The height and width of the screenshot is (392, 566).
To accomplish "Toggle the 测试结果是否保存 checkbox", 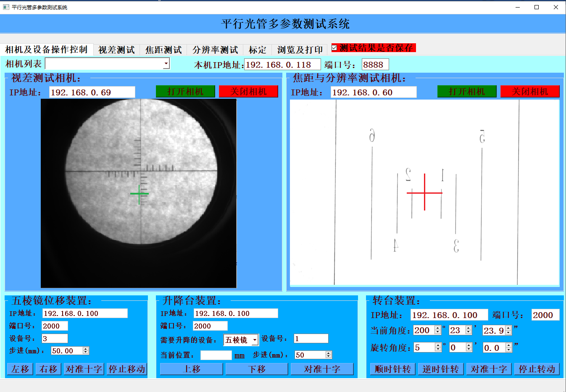I will [x=334, y=48].
